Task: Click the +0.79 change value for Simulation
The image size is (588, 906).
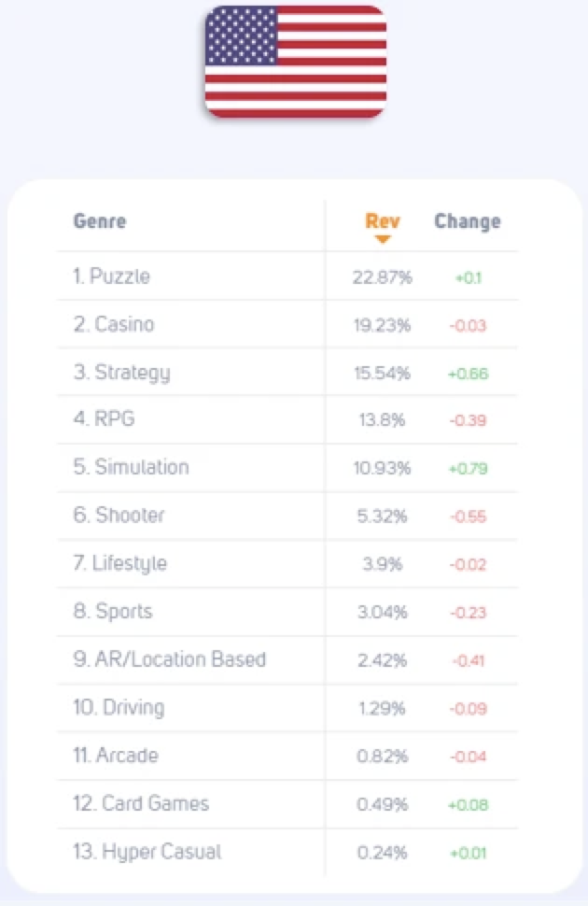Action: tap(468, 468)
